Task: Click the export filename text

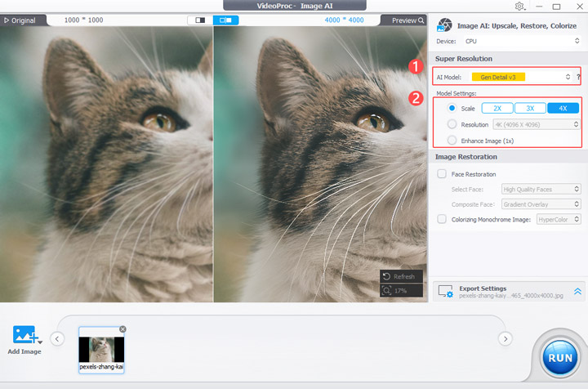Action: (511, 296)
